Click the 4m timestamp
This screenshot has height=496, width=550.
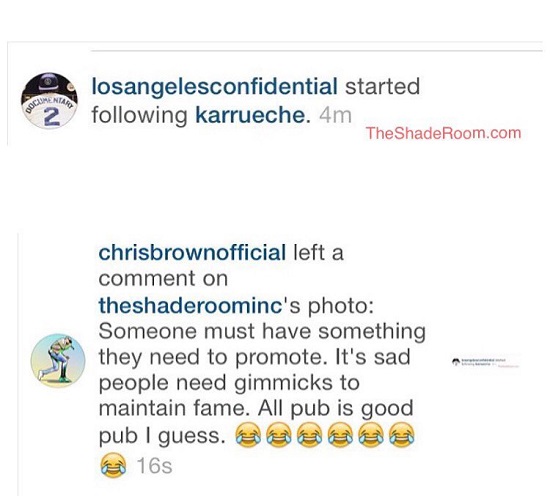335,115
